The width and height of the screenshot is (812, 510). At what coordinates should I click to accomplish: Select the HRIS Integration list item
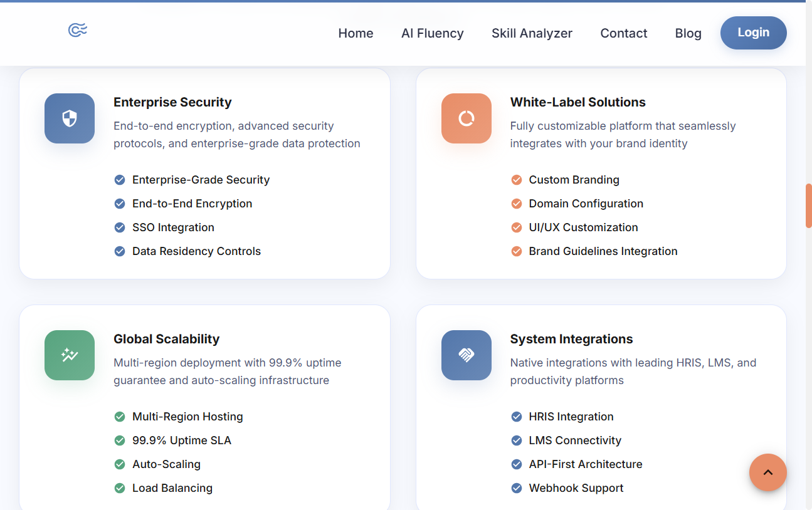[571, 416]
